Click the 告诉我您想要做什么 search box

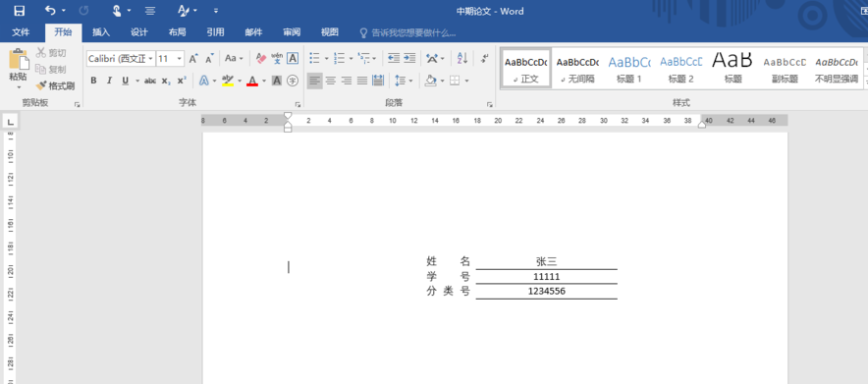tap(407, 32)
